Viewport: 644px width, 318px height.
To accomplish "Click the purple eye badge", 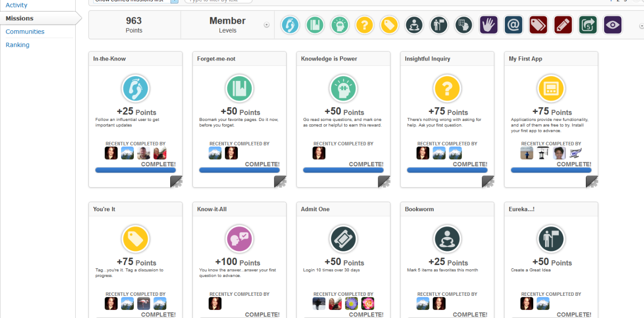I will pyautogui.click(x=613, y=25).
